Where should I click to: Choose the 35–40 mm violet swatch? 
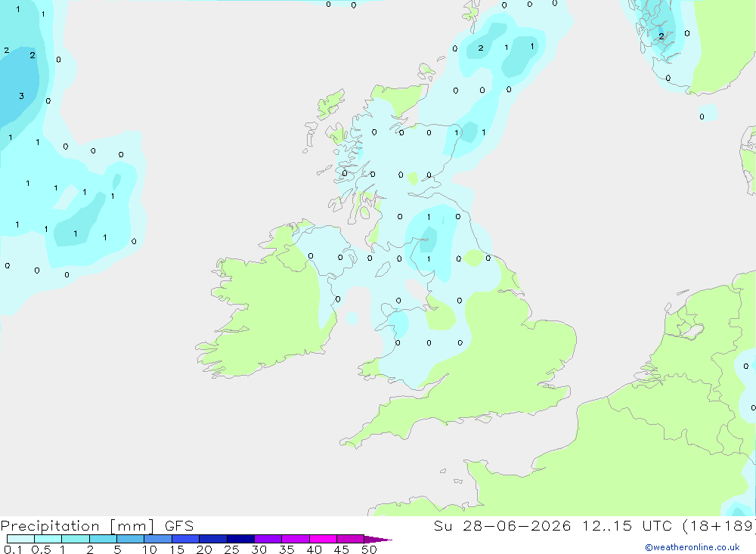(x=296, y=539)
